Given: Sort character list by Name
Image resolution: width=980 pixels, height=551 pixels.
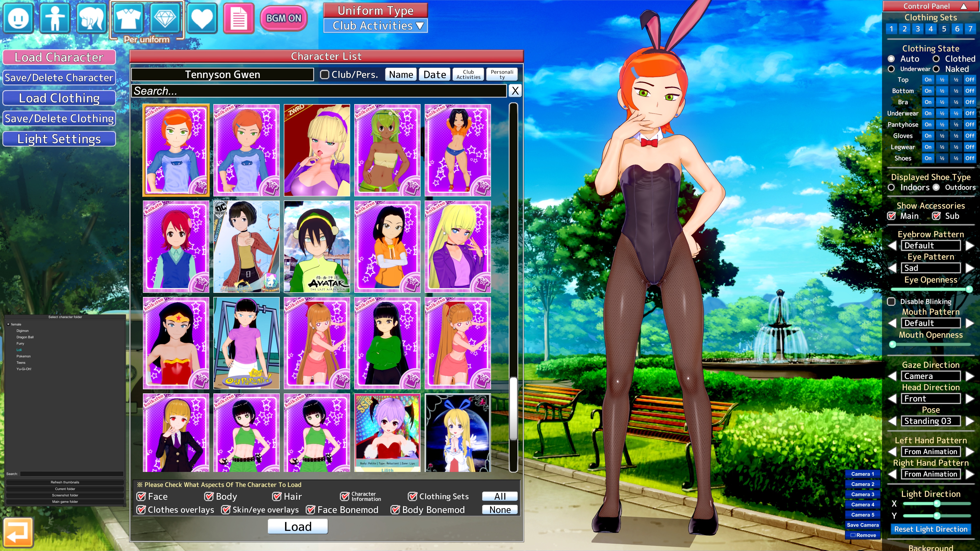Looking at the screenshot, I should click(x=401, y=74).
